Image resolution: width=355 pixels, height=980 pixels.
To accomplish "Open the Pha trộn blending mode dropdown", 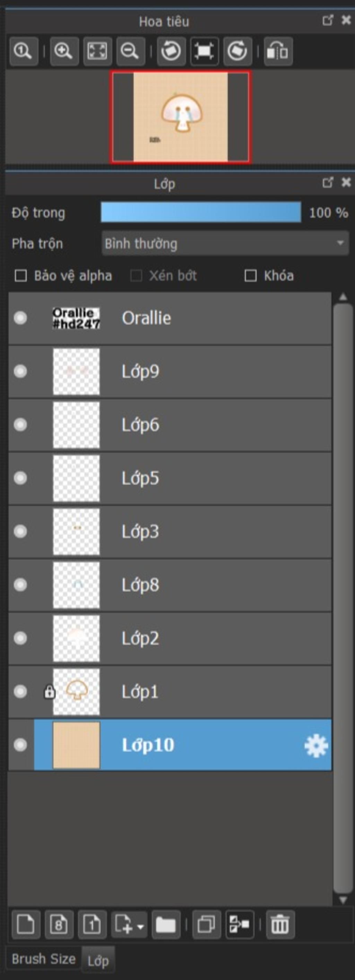I will click(225, 243).
